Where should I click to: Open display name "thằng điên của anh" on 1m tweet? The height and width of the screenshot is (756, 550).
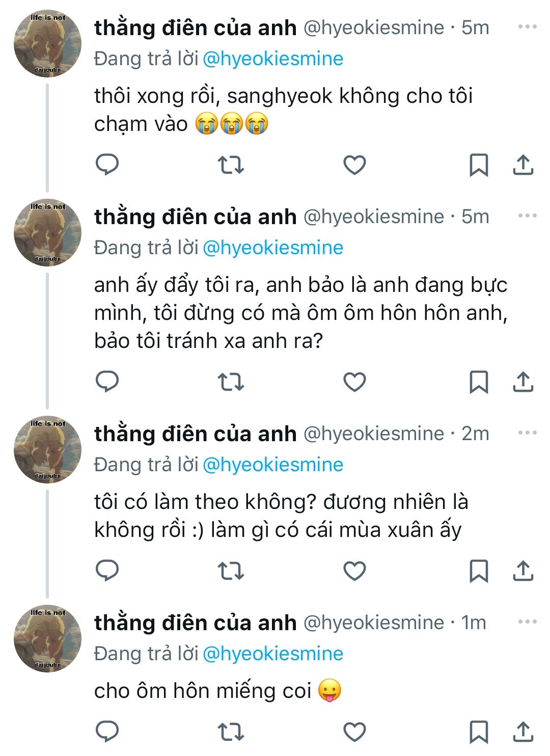pos(196,623)
